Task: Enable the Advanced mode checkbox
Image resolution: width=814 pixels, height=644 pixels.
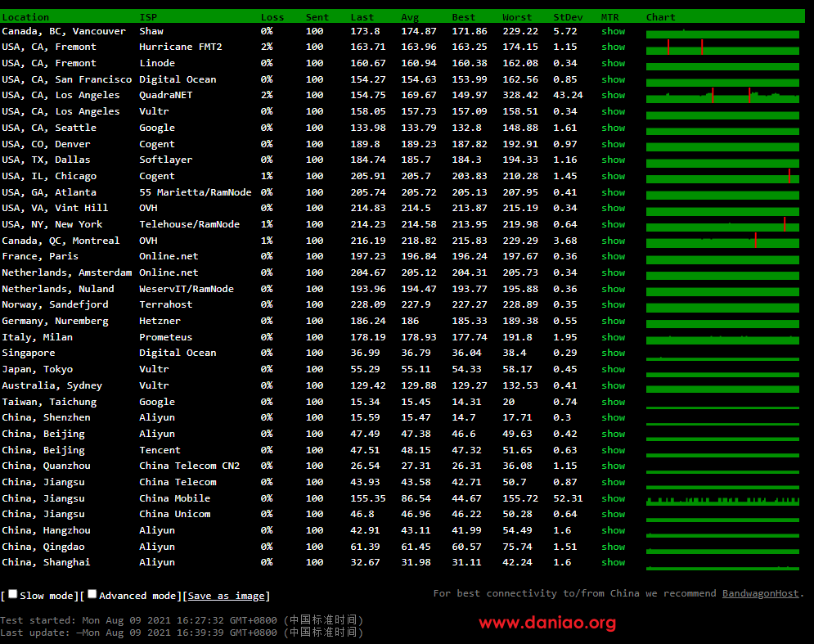Action: 92,594
